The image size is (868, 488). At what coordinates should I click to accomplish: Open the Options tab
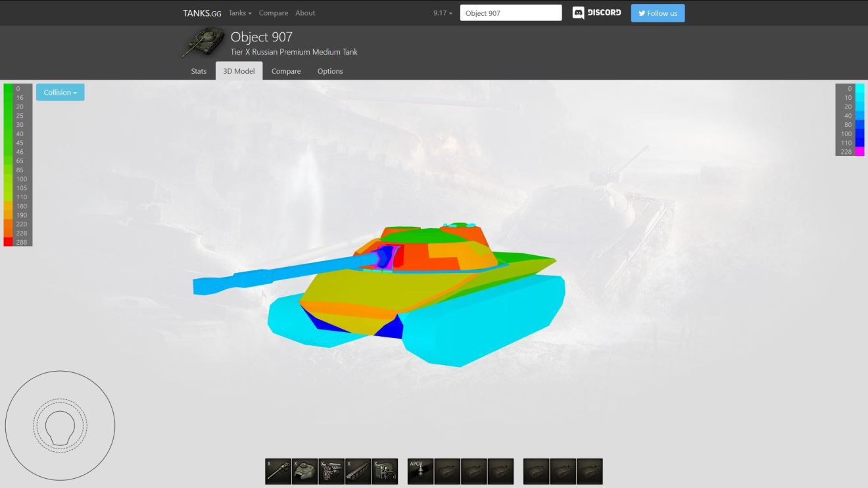coord(330,71)
